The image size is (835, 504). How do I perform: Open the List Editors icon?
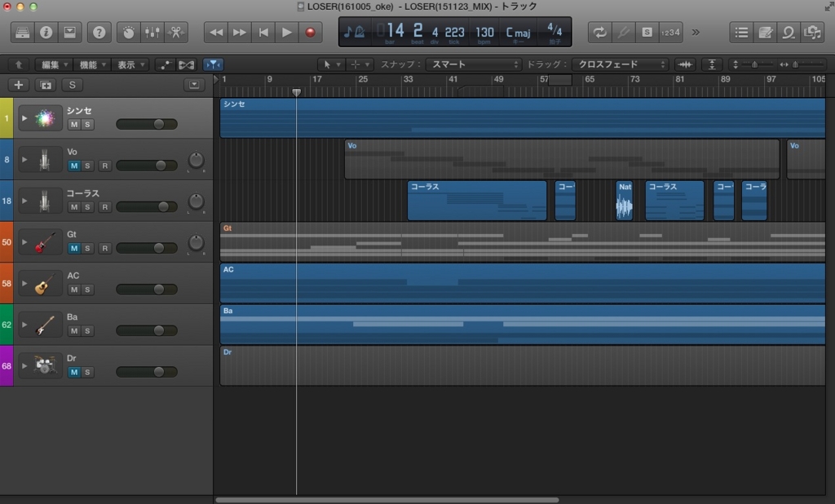(741, 33)
